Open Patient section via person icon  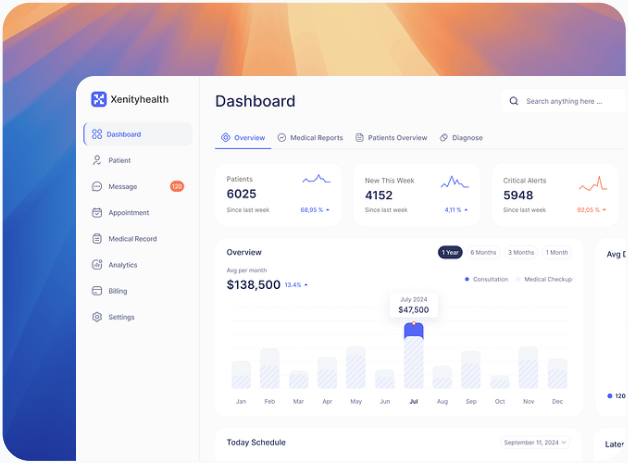click(x=97, y=160)
